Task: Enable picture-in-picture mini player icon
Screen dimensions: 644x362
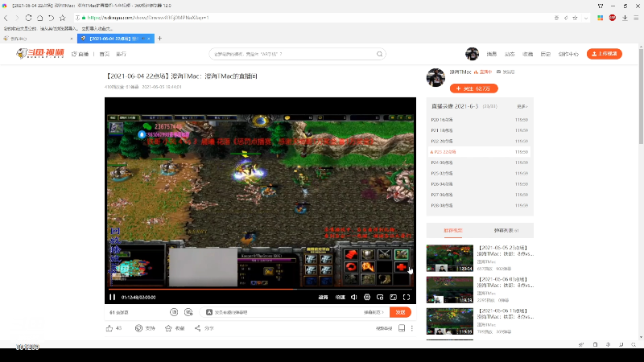Action: (x=380, y=297)
